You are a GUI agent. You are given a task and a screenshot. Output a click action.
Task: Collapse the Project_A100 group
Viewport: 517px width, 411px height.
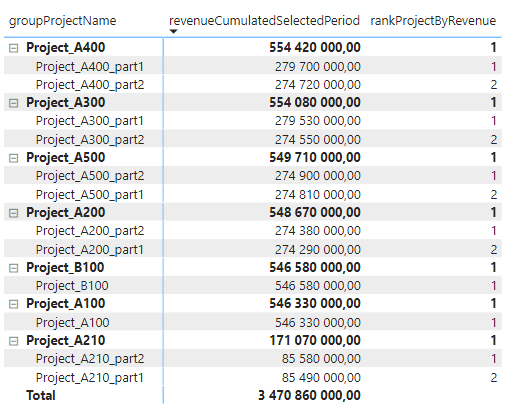click(x=13, y=304)
